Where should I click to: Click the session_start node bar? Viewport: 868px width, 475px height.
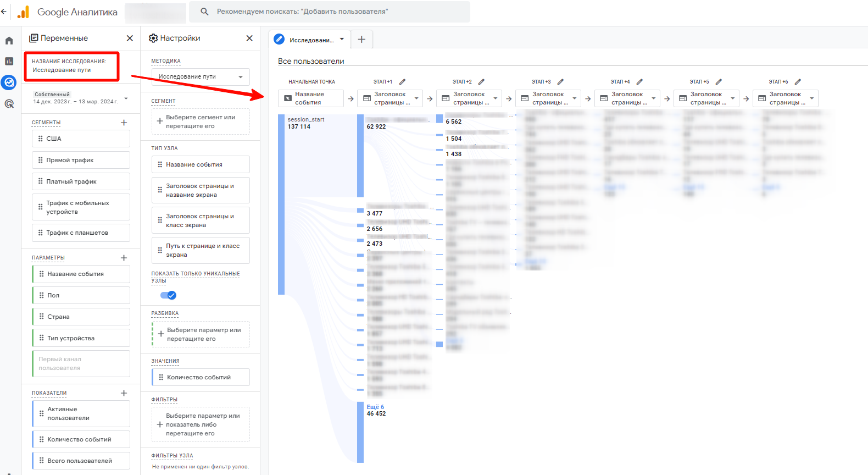tap(281, 205)
